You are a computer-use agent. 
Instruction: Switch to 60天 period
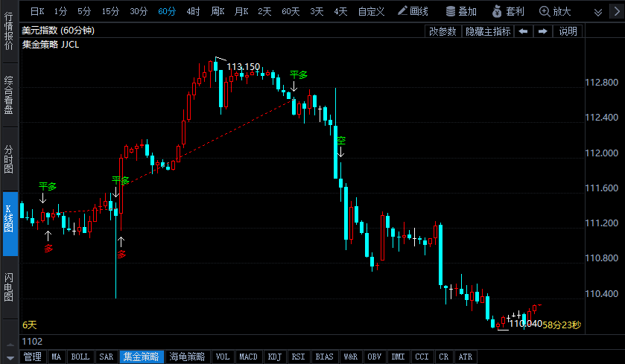coord(291,12)
